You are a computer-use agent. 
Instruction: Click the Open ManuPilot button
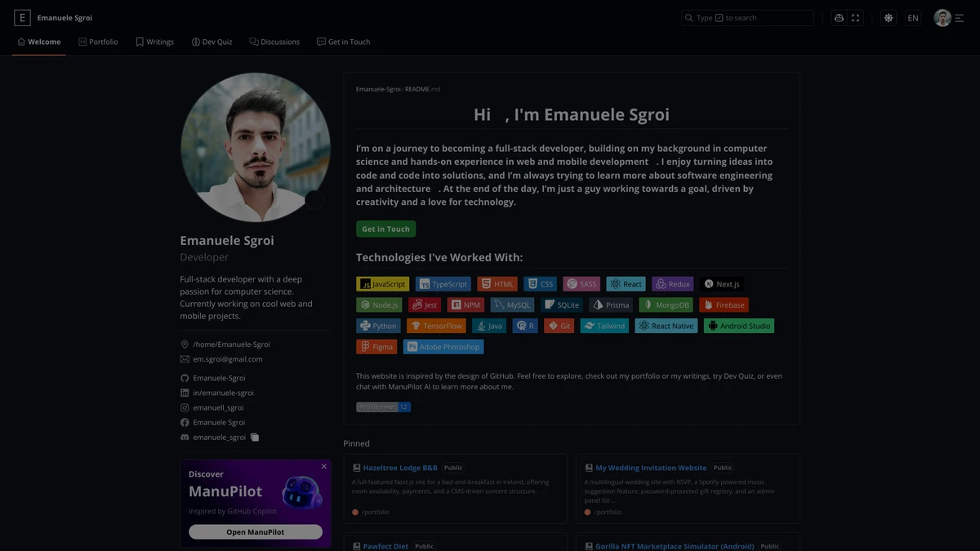click(x=256, y=532)
